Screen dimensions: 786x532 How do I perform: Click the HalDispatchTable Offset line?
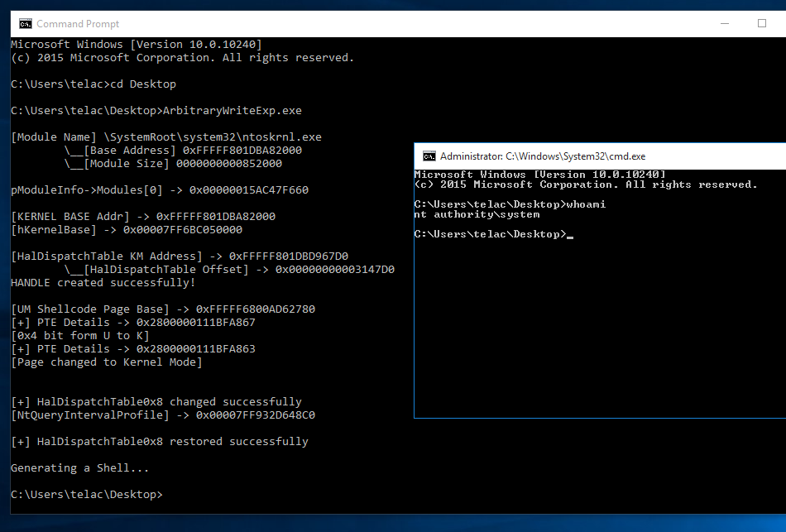[229, 269]
